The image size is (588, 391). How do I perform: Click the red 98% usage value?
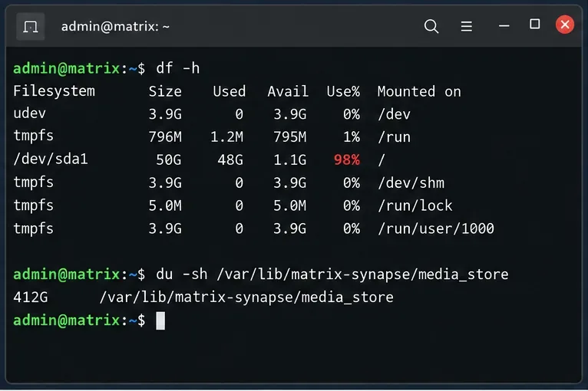click(x=347, y=160)
